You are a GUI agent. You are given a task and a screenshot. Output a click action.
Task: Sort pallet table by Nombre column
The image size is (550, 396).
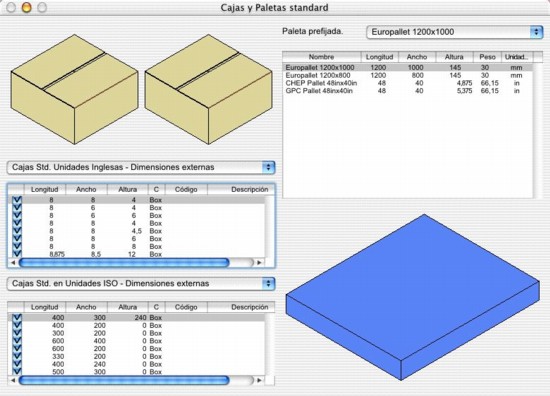(x=322, y=57)
